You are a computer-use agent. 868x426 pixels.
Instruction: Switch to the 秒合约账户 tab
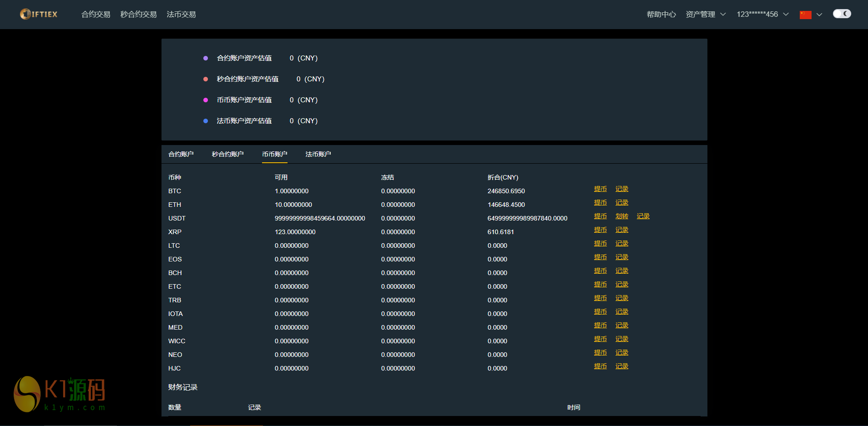coord(227,154)
